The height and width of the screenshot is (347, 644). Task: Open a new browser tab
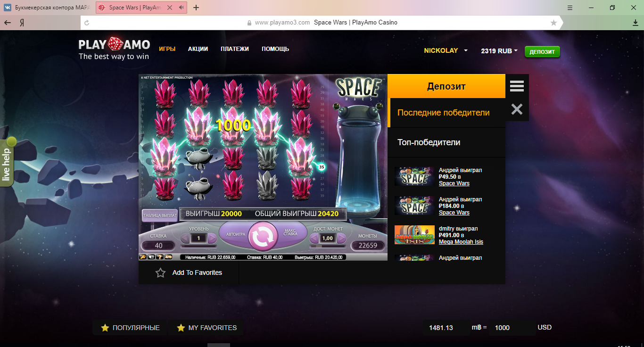point(196,8)
